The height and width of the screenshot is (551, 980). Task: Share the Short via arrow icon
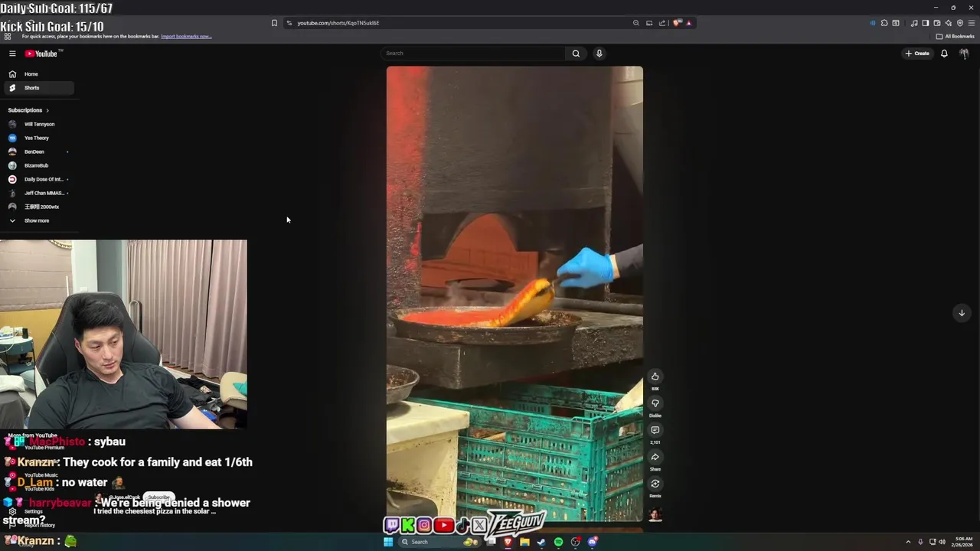point(655,457)
